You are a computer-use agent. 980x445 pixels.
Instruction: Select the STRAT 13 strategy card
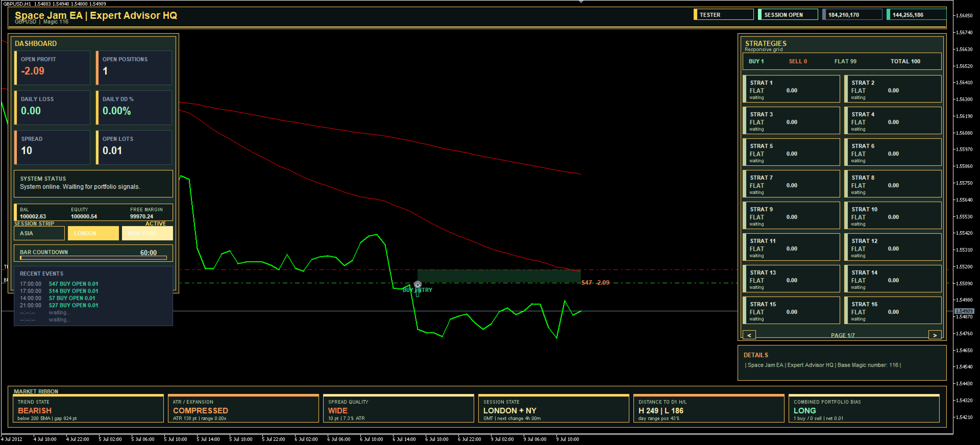point(792,279)
